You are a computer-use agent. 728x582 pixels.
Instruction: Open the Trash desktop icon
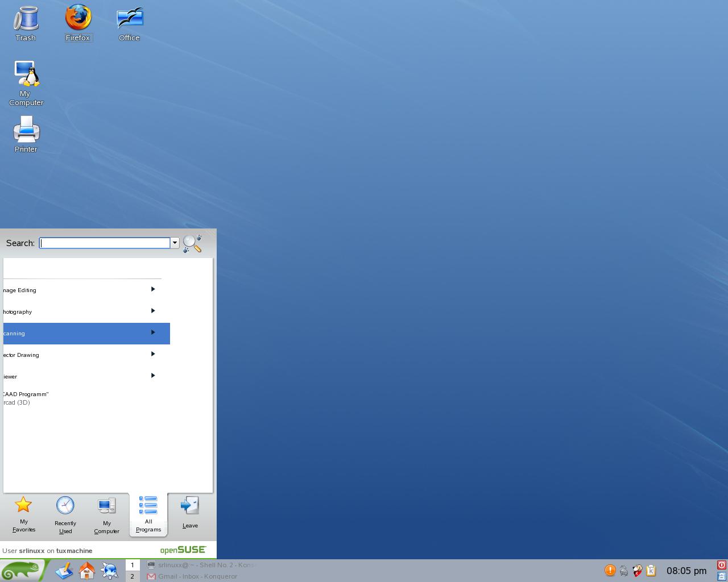(x=26, y=23)
